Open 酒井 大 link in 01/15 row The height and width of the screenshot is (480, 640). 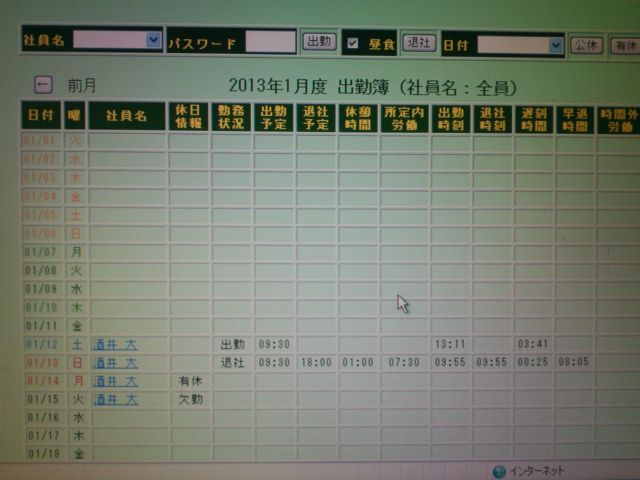(116, 400)
